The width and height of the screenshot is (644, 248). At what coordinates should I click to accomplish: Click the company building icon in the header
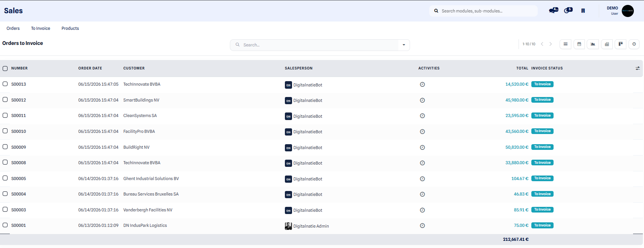(x=583, y=11)
